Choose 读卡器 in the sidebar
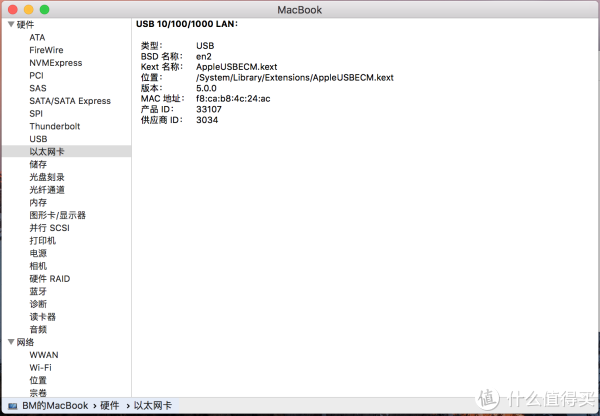Screen dimensions: 600x416 click(43, 316)
